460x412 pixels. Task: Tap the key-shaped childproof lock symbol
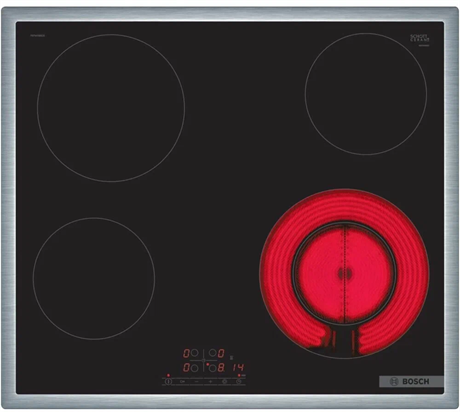(182, 381)
